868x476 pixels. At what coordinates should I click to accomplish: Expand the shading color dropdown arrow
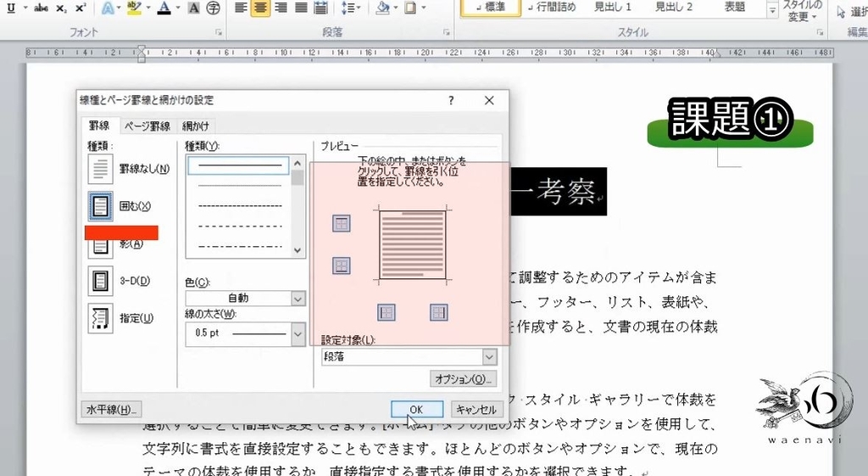tap(396, 8)
